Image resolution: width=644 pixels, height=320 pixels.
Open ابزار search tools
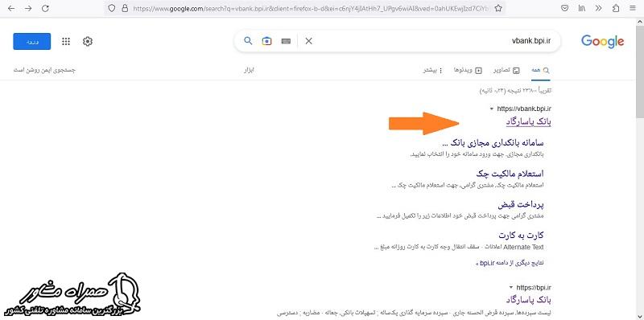pos(250,70)
